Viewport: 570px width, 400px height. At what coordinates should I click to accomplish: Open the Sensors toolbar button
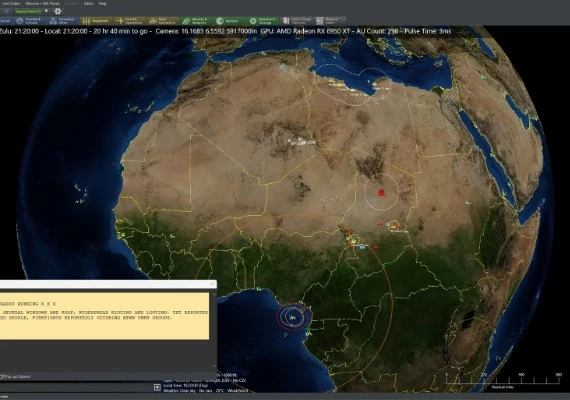229,21
